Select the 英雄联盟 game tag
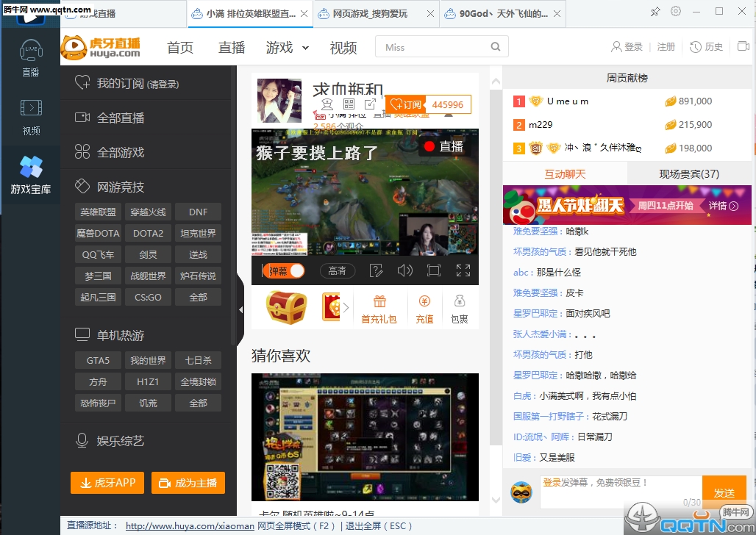 [98, 212]
